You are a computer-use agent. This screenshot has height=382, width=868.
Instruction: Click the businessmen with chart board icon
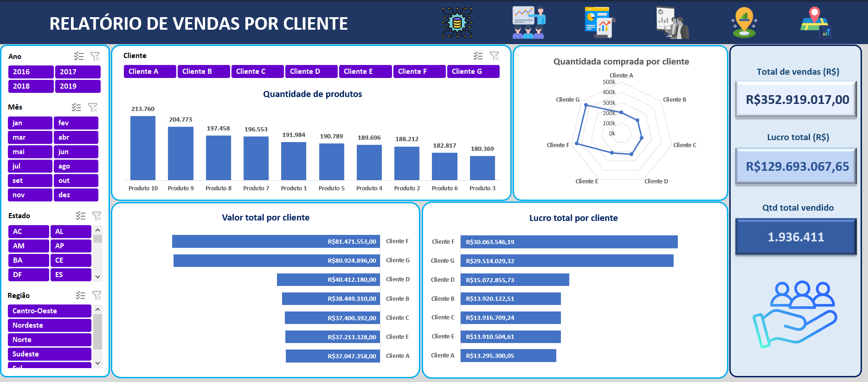672,23
